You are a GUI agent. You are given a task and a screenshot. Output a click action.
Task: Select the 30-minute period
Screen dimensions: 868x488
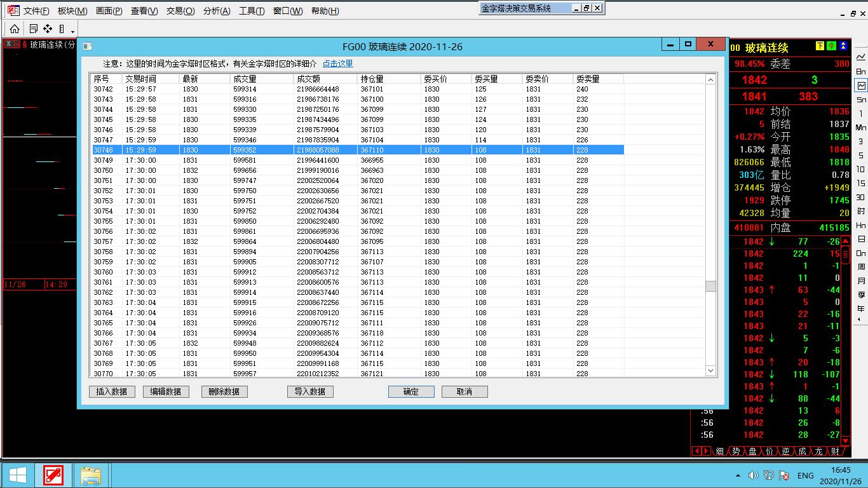pos(861,197)
